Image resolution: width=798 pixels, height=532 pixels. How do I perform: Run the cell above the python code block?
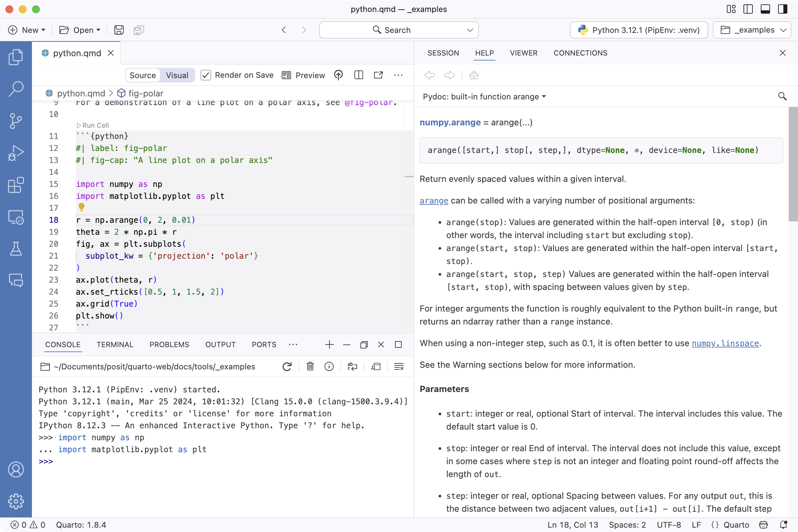point(93,125)
